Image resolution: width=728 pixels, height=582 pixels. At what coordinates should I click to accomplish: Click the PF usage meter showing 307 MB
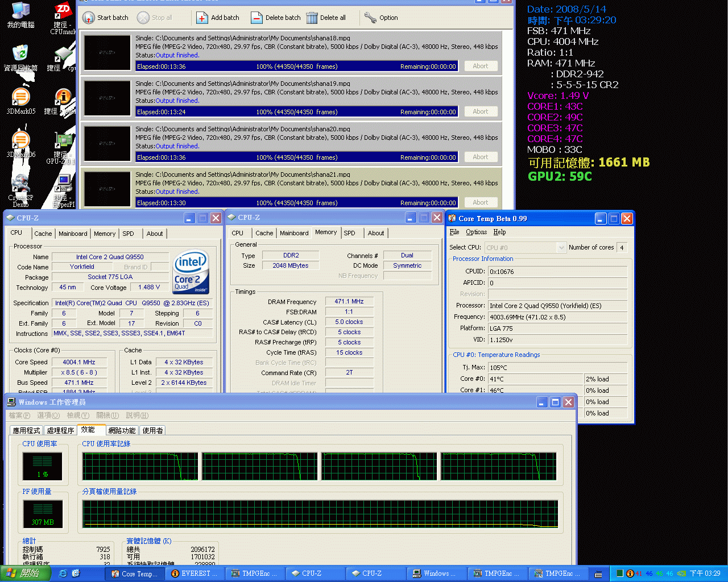(43, 514)
